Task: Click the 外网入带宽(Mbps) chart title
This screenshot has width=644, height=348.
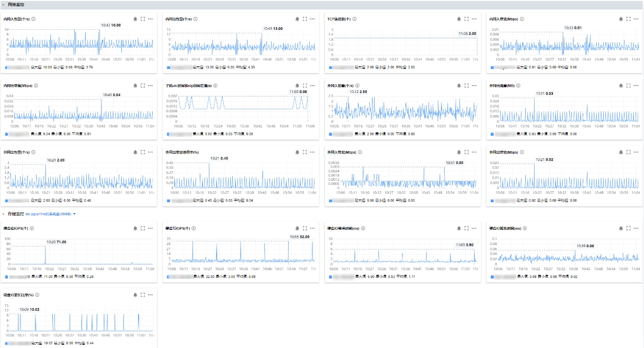Action: [x=342, y=152]
